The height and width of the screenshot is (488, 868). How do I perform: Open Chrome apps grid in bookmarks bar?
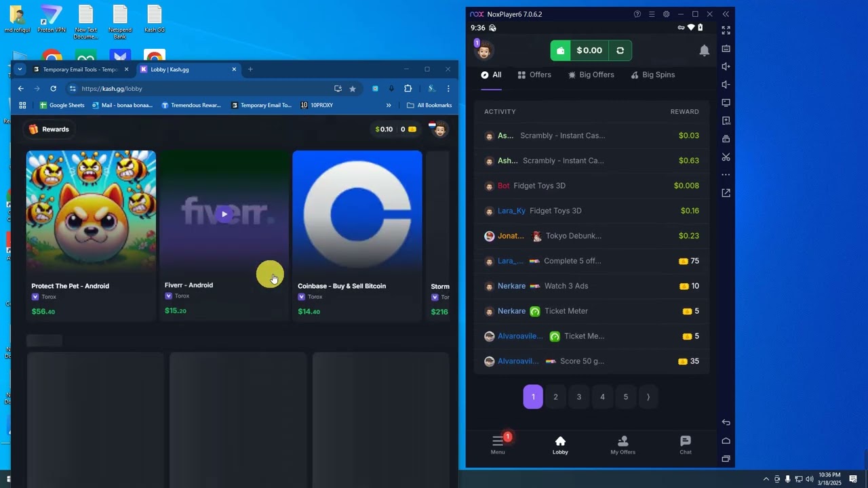pos(22,105)
